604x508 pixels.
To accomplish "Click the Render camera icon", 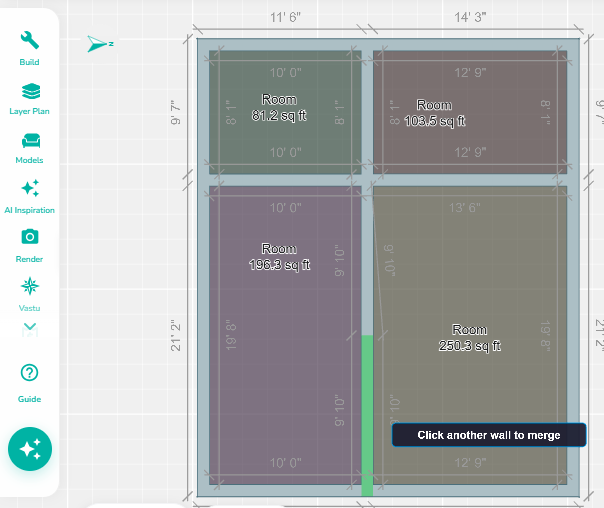I will (x=30, y=236).
